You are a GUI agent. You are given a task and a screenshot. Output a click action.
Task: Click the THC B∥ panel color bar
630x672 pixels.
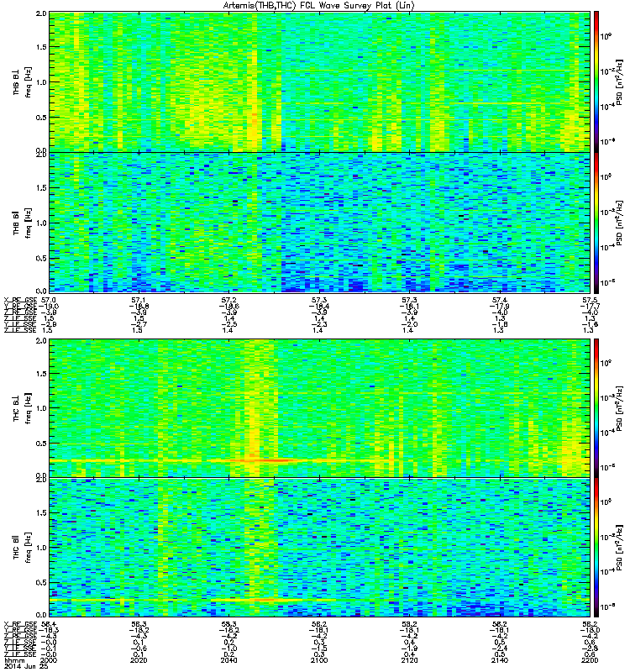596,548
